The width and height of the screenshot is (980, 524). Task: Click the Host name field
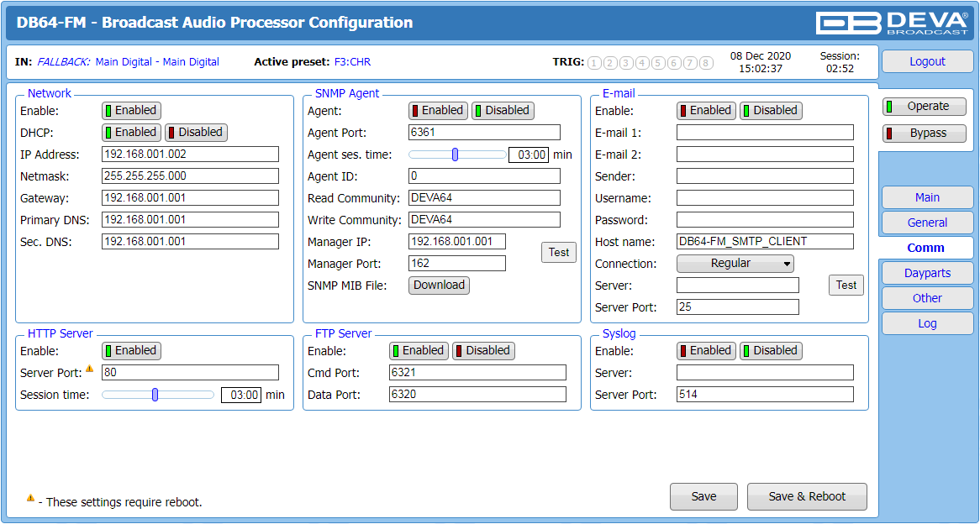click(765, 242)
